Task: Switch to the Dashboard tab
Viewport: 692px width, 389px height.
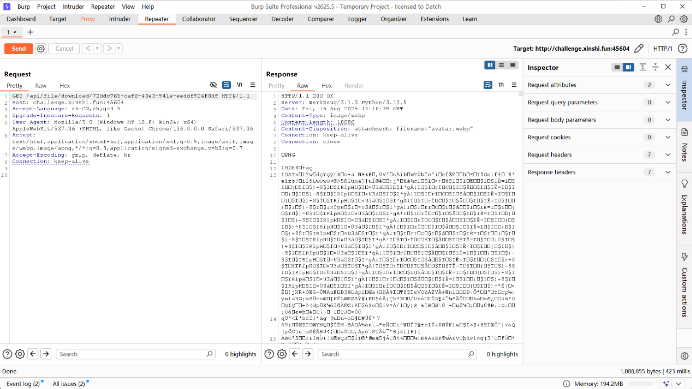Action: pyautogui.click(x=21, y=19)
